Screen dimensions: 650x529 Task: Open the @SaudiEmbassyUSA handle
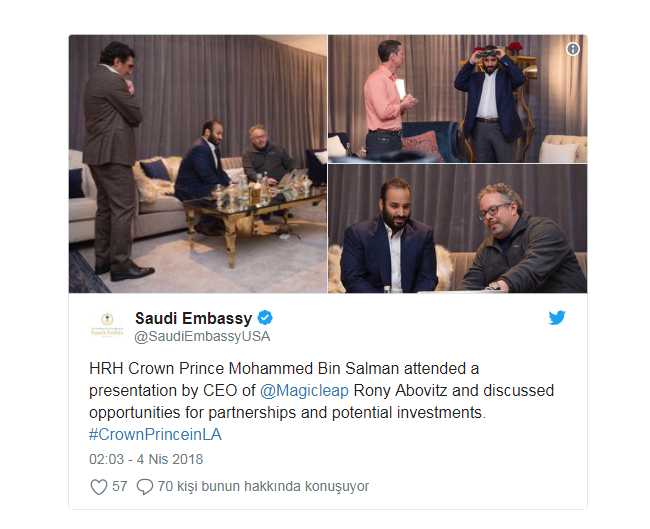202,336
